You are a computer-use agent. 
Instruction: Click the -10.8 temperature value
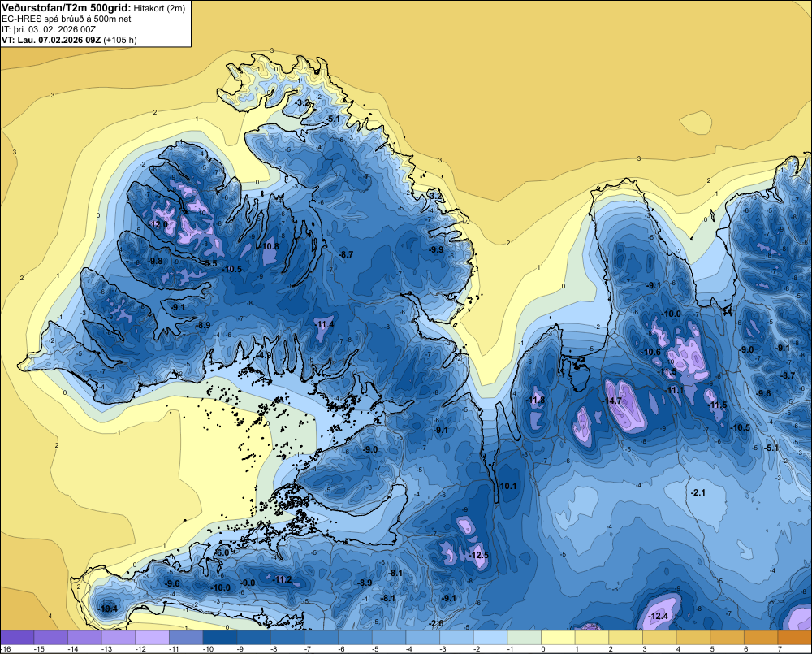pos(270,246)
